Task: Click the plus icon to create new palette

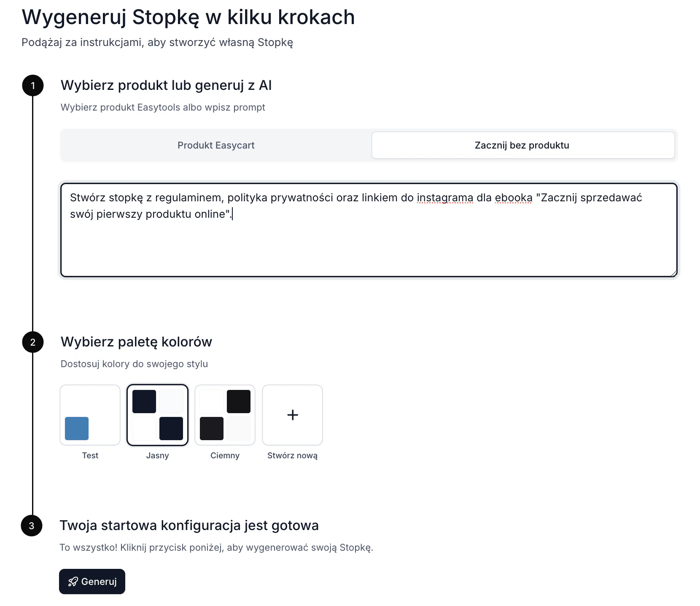Action: [x=293, y=415]
